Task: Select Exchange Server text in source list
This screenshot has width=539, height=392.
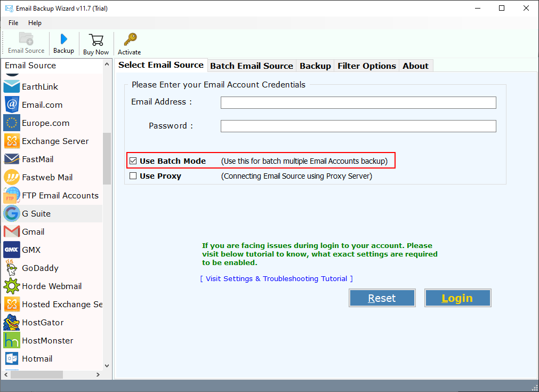Action: coord(55,141)
